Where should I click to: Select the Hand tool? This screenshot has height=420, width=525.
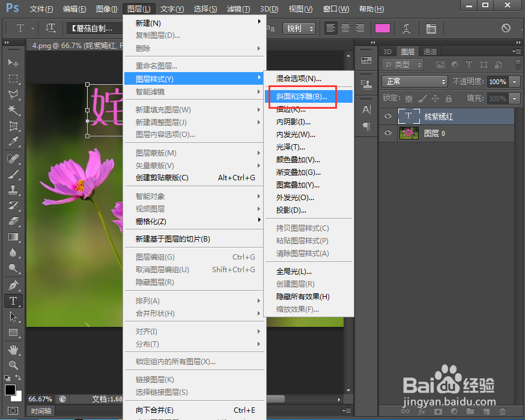pos(13,348)
